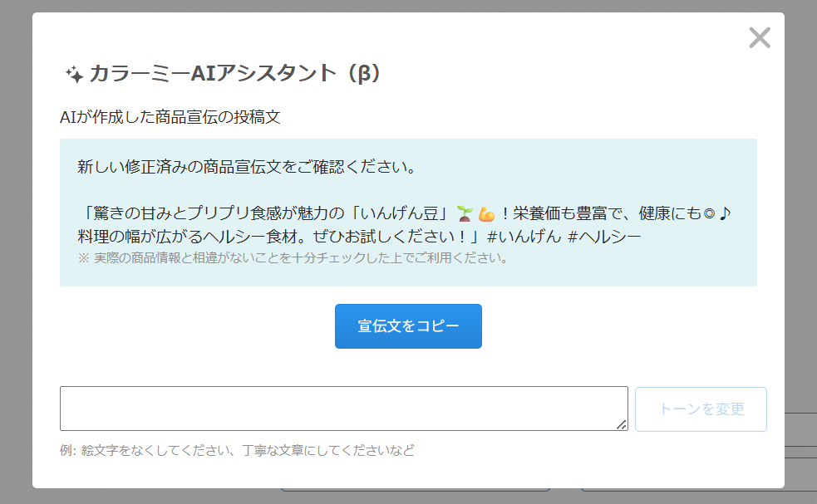Click the ※ disclaimer note under the promo text
This screenshot has width=817, height=504.
[293, 257]
